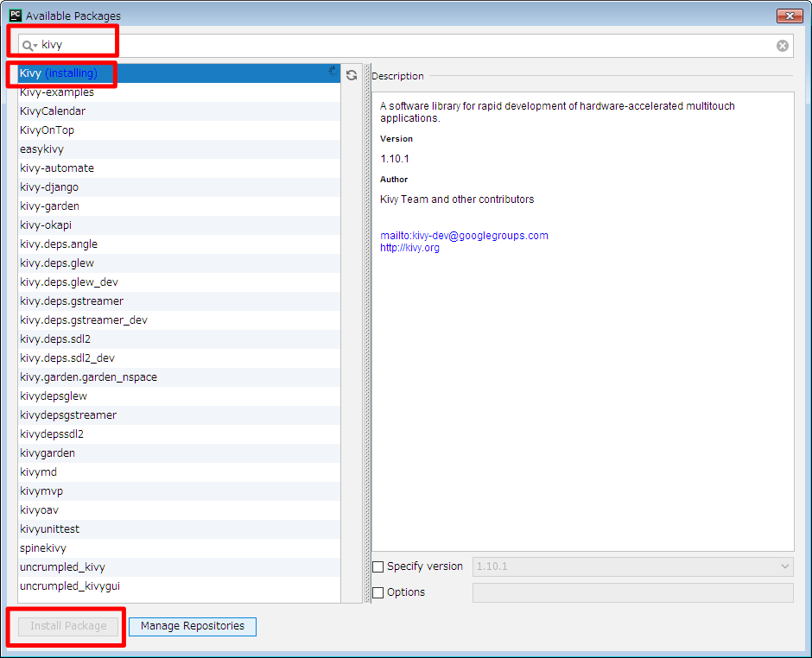The width and height of the screenshot is (812, 658).
Task: Clear the package filter field
Action: (782, 45)
